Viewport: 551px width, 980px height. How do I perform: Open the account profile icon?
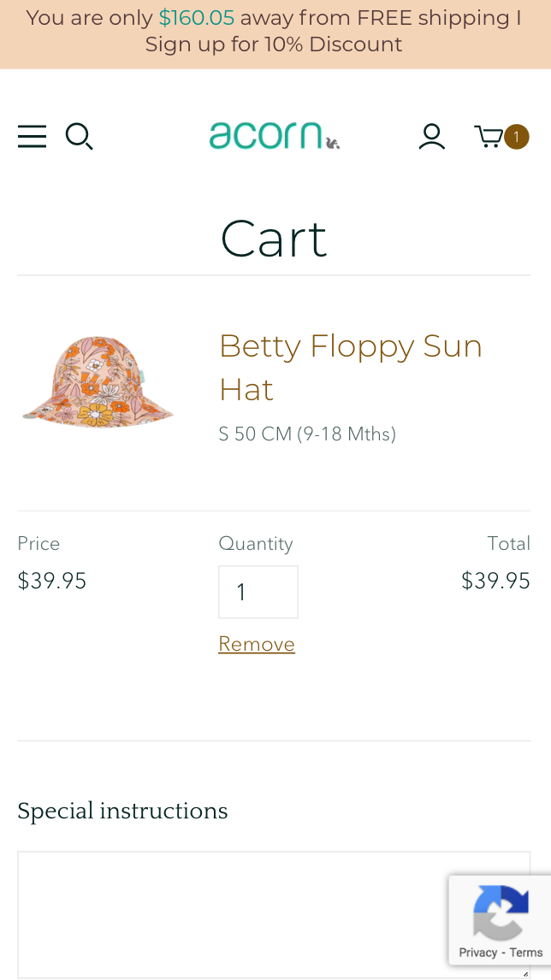point(431,137)
